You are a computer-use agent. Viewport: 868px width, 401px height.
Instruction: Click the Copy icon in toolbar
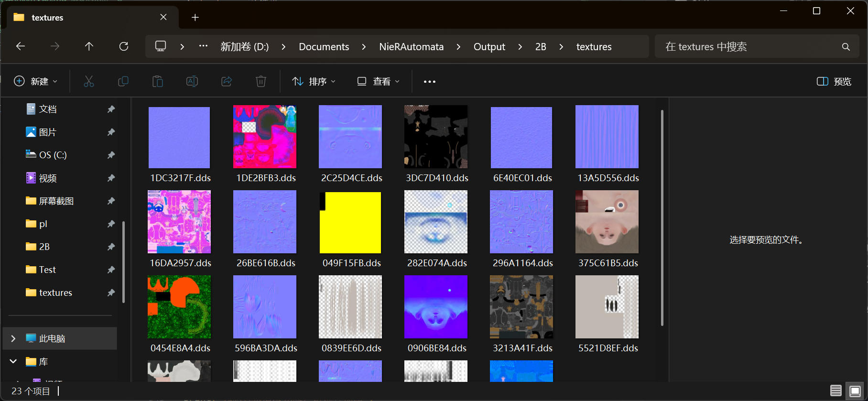tap(123, 82)
